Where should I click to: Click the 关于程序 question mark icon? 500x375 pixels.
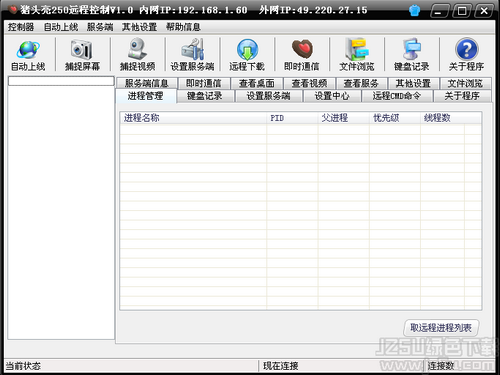(x=467, y=49)
